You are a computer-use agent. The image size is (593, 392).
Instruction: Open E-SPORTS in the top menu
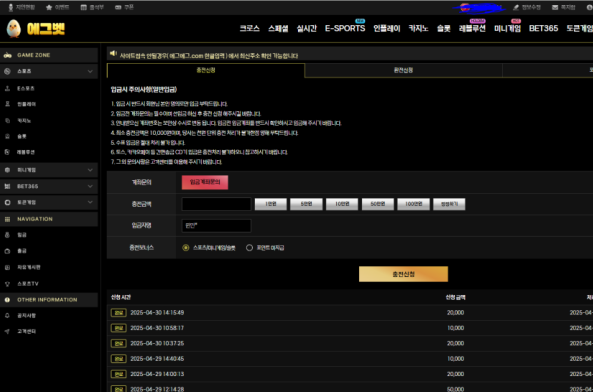tap(345, 28)
